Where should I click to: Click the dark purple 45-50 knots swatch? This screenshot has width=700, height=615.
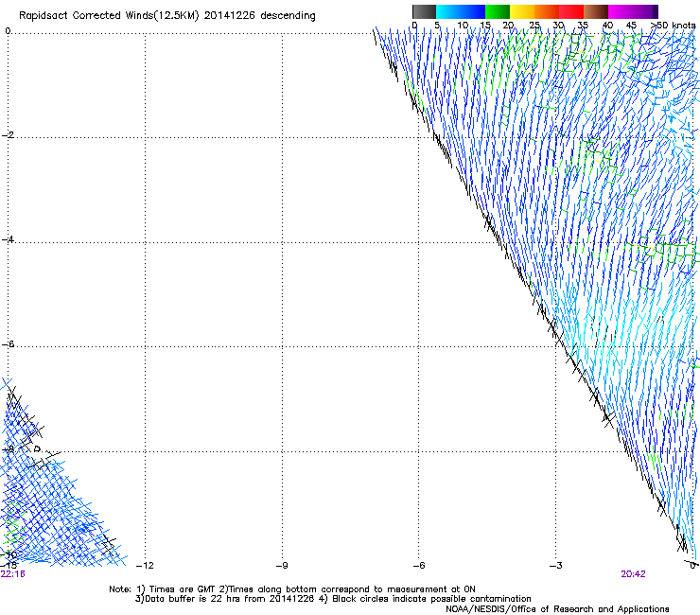[x=645, y=11]
